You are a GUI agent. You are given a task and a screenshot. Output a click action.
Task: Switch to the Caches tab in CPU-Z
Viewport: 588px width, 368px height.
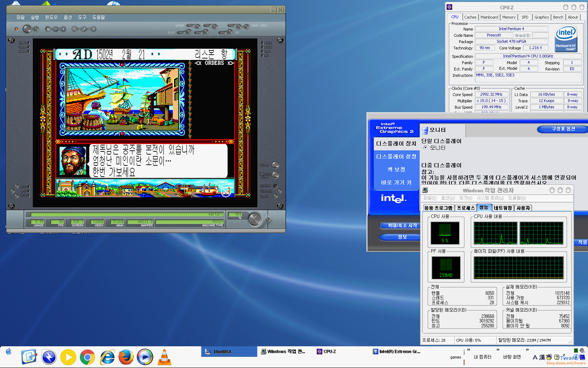click(x=470, y=17)
